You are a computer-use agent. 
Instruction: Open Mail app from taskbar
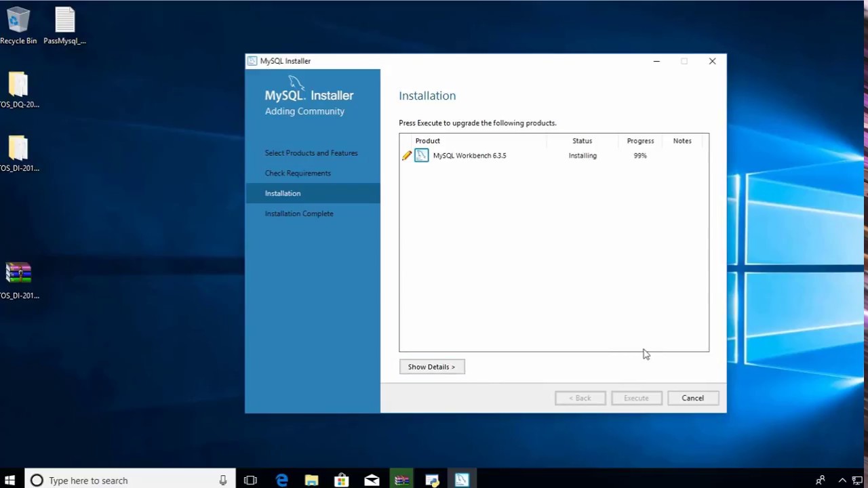pos(372,481)
